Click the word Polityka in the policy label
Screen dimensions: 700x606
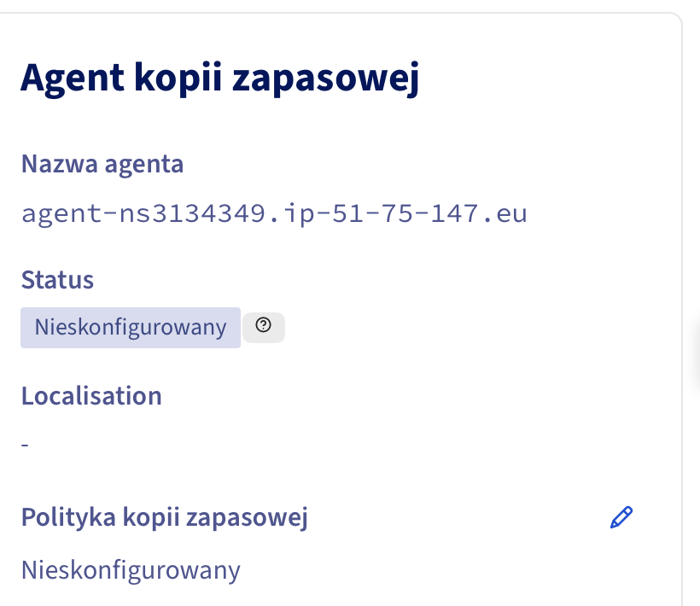coord(69,517)
